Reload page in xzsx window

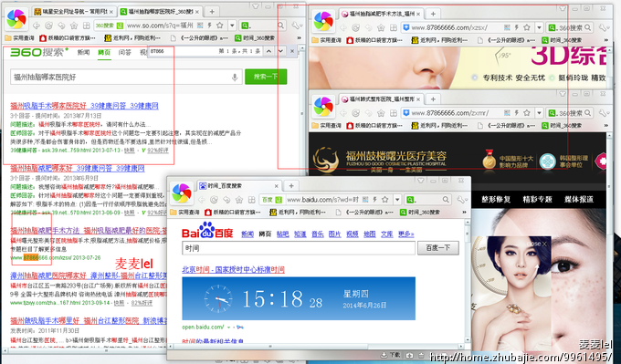click(356, 27)
